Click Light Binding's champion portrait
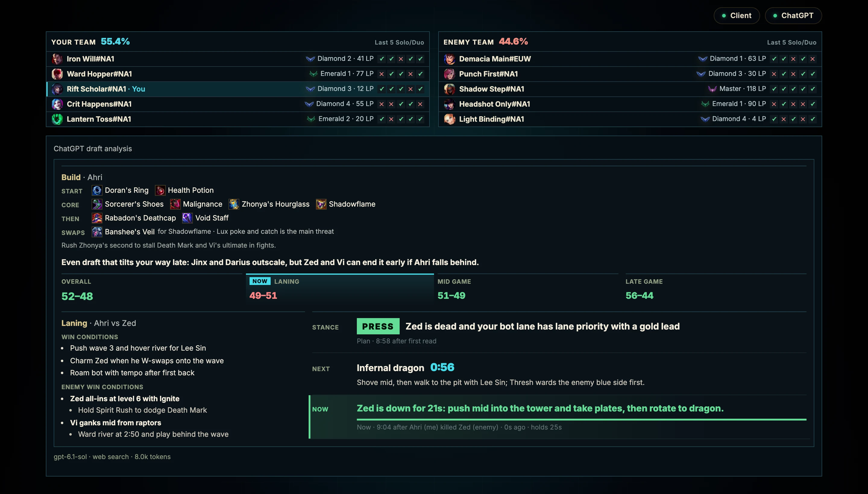Viewport: 868px width, 494px height. click(449, 119)
